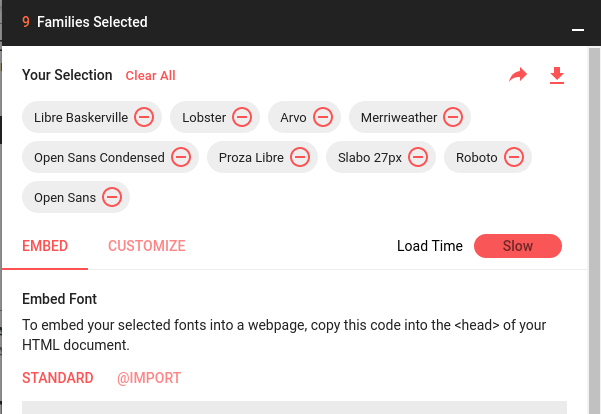The height and width of the screenshot is (414, 601).
Task: Click the Roboto chip label
Action: [x=476, y=158]
